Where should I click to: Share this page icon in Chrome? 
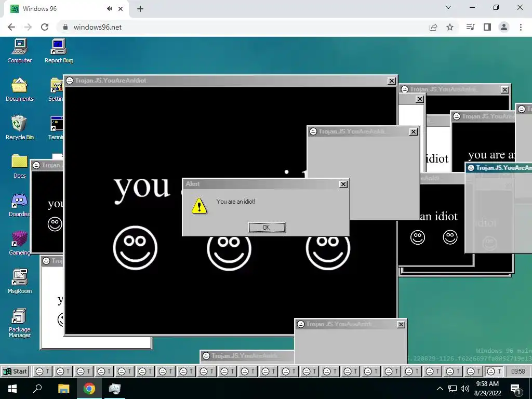[433, 27]
